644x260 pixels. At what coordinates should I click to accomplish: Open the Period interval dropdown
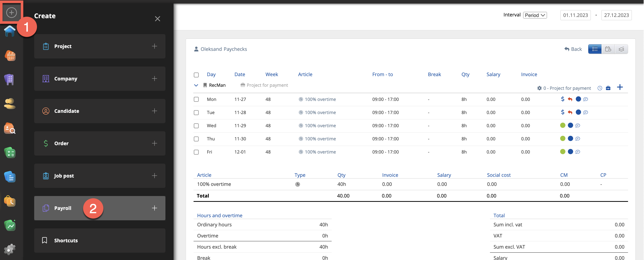click(x=535, y=15)
